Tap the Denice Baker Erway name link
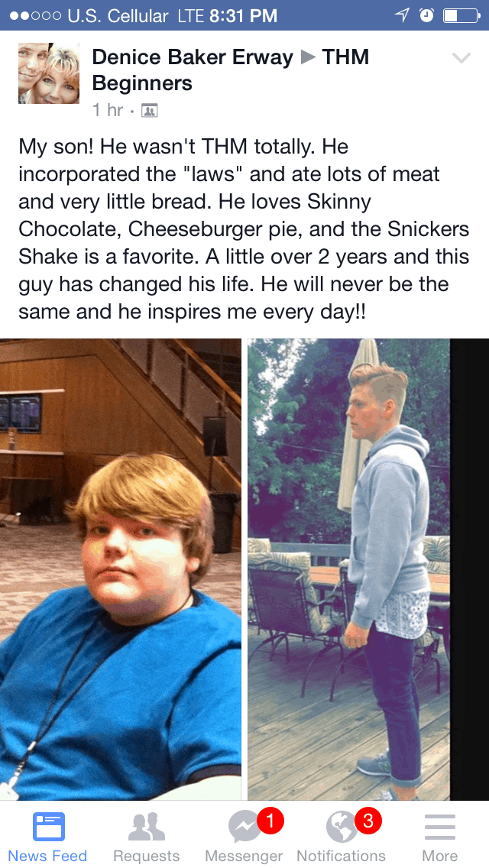The height and width of the screenshot is (868, 489). (x=193, y=57)
